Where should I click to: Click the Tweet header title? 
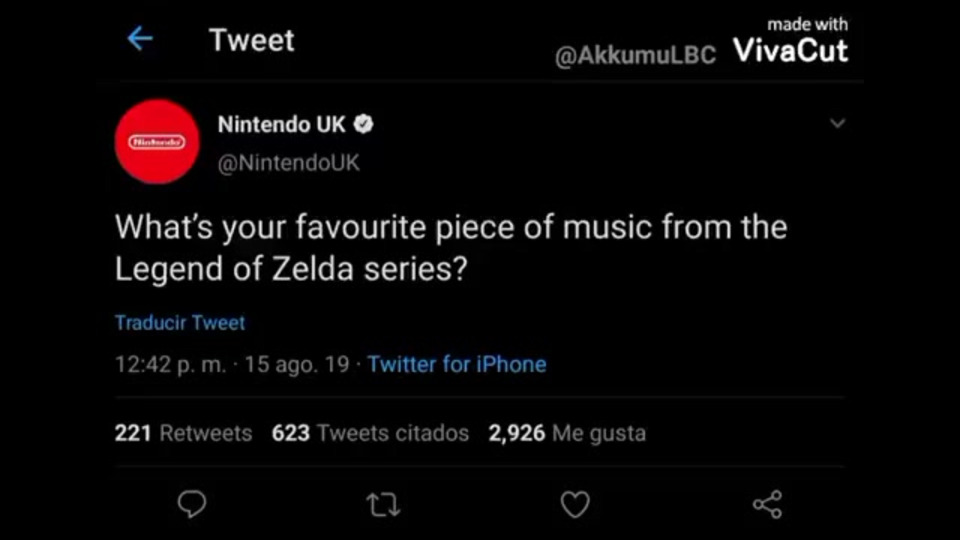point(252,40)
